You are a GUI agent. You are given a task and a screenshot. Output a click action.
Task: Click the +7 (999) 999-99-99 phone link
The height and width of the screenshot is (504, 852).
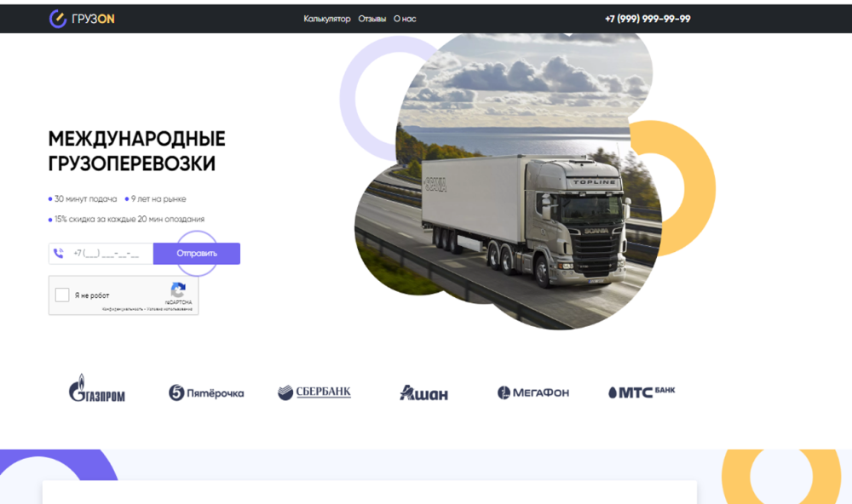[x=648, y=19]
